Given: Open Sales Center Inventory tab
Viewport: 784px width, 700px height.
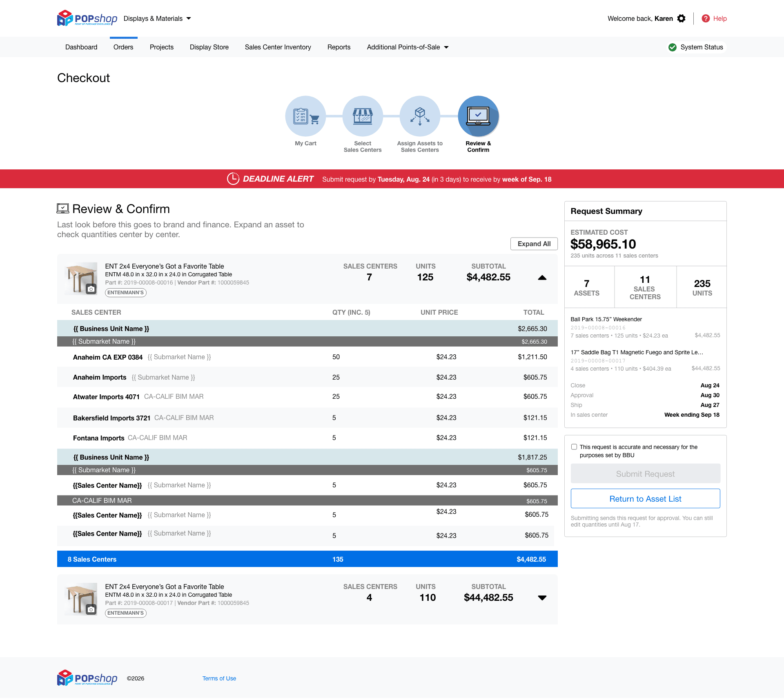Looking at the screenshot, I should point(278,47).
